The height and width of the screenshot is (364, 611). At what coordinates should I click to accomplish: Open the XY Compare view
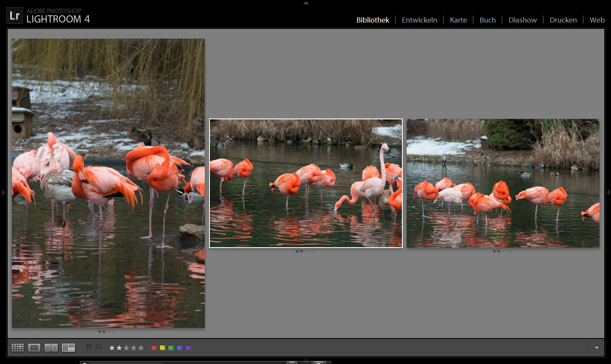click(51, 348)
